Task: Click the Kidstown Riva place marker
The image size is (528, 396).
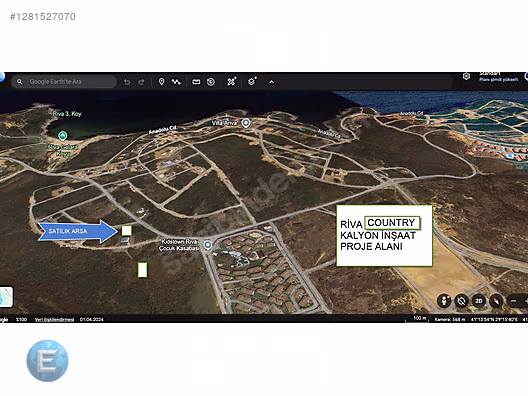Action: point(208,245)
